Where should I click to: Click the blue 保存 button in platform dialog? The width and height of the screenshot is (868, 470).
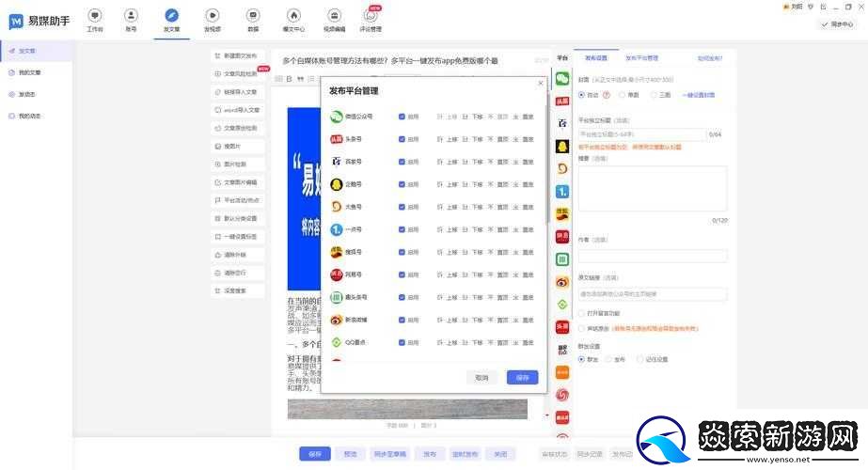click(x=523, y=378)
